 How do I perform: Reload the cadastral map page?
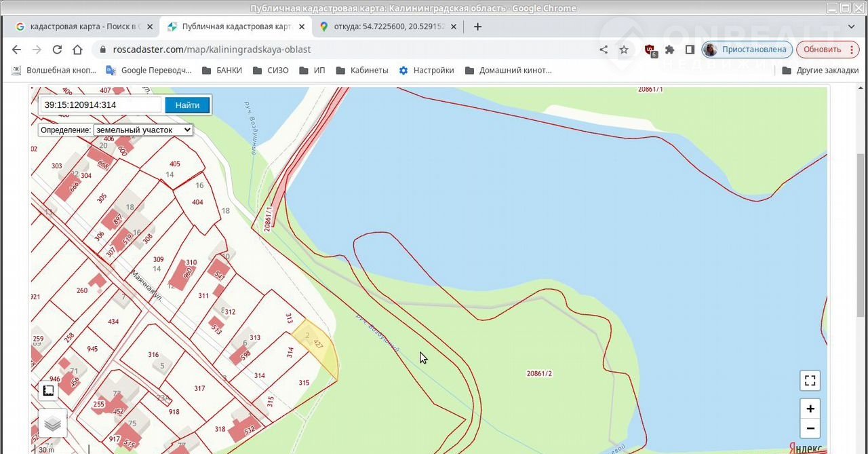[57, 50]
